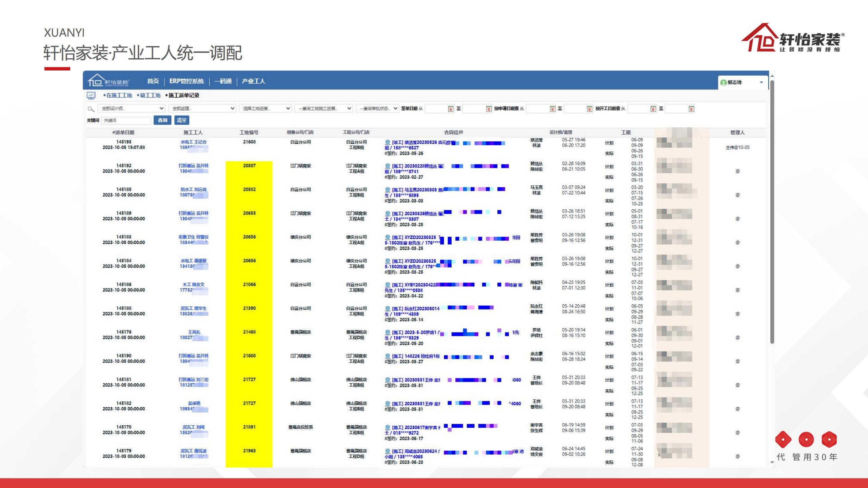Open the 全部监理 dropdown
Image resolution: width=868 pixels, height=488 pixels.
[202, 108]
